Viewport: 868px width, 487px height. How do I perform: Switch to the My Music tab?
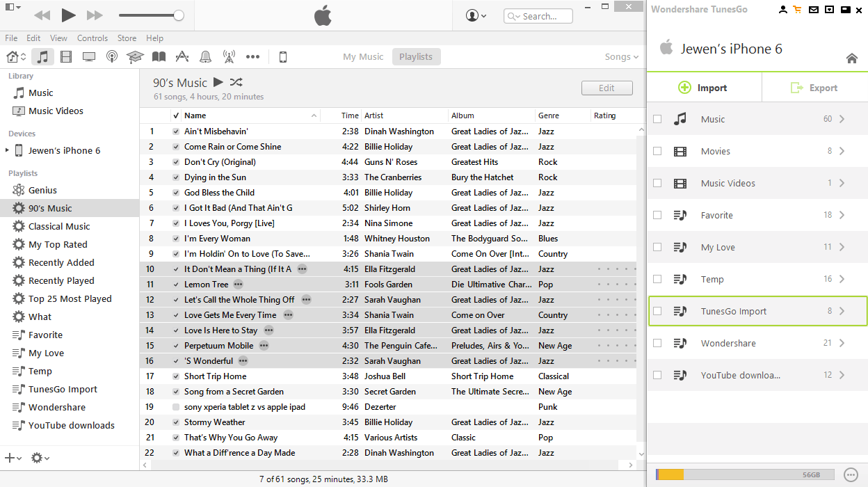[363, 57]
